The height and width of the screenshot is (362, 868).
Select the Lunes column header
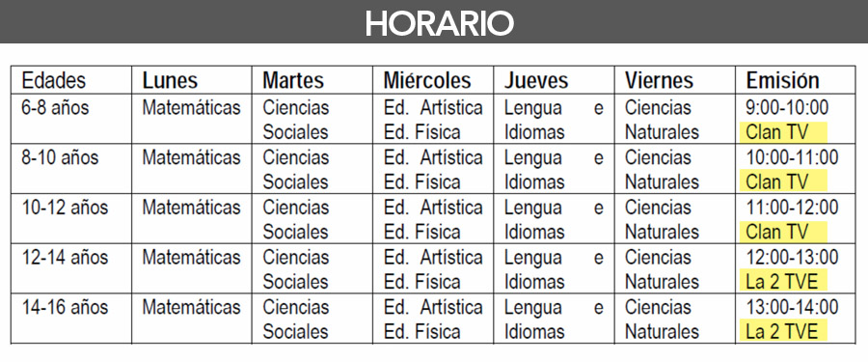pos(170,80)
